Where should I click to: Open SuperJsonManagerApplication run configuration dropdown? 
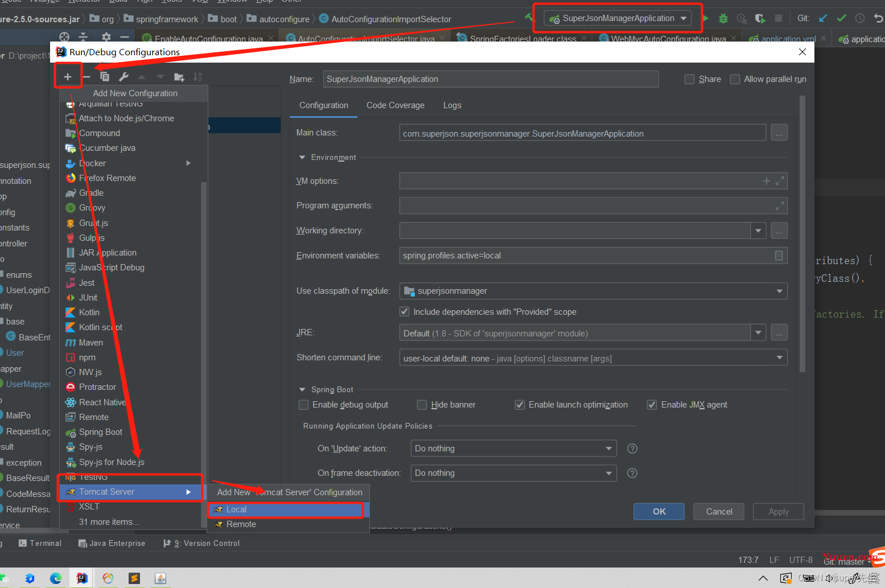click(618, 18)
